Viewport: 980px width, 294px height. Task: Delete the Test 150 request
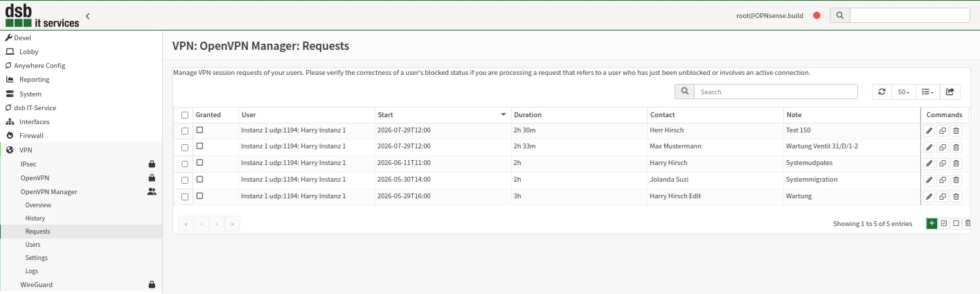956,131
